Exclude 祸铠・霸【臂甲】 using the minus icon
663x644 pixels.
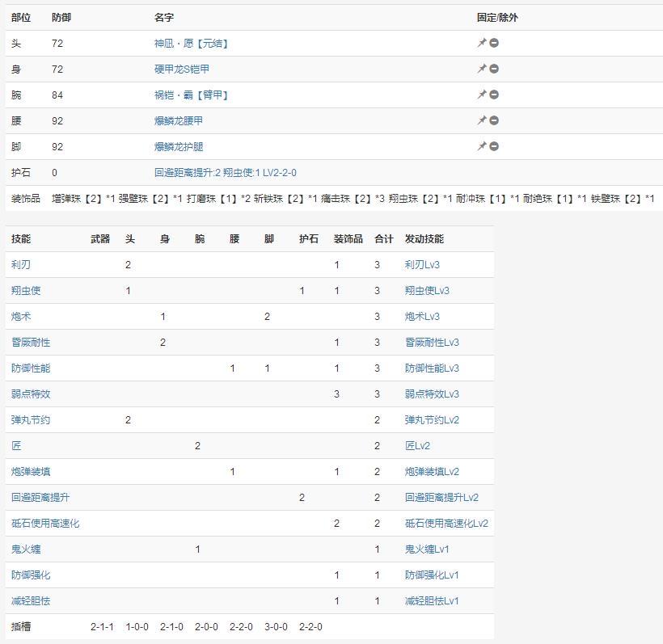tap(494, 95)
